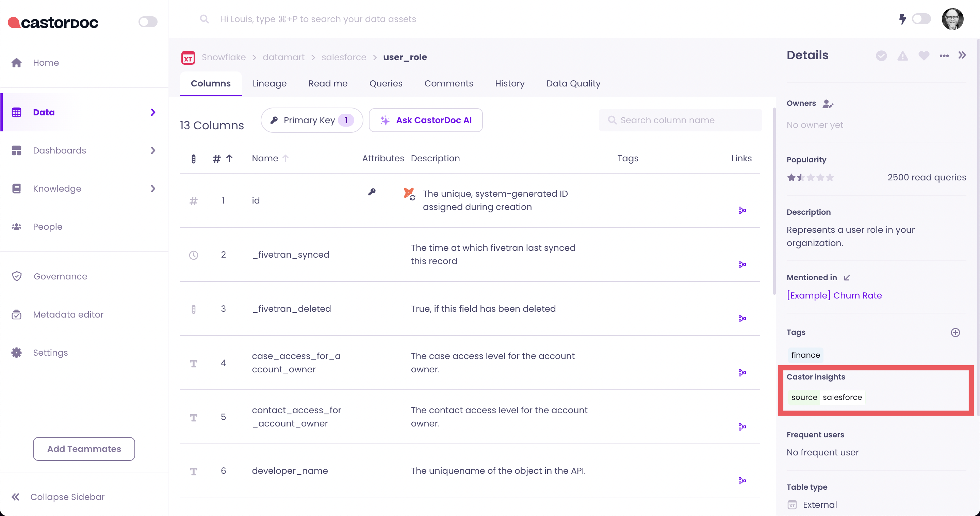Switch to the Lineage tab
The image size is (980, 516).
pos(269,83)
